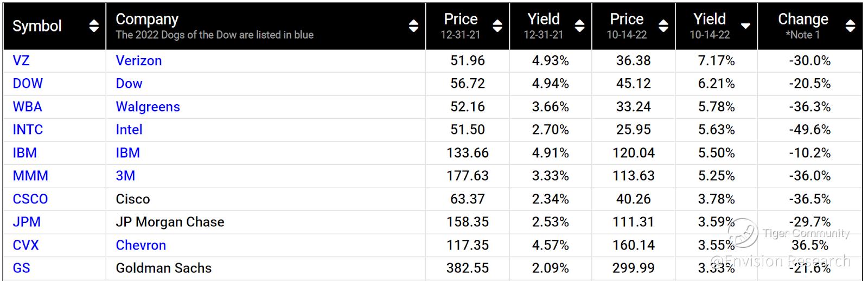868x281 pixels.
Task: Sort by Price 10-14-22 arrows
Action: tap(663, 26)
